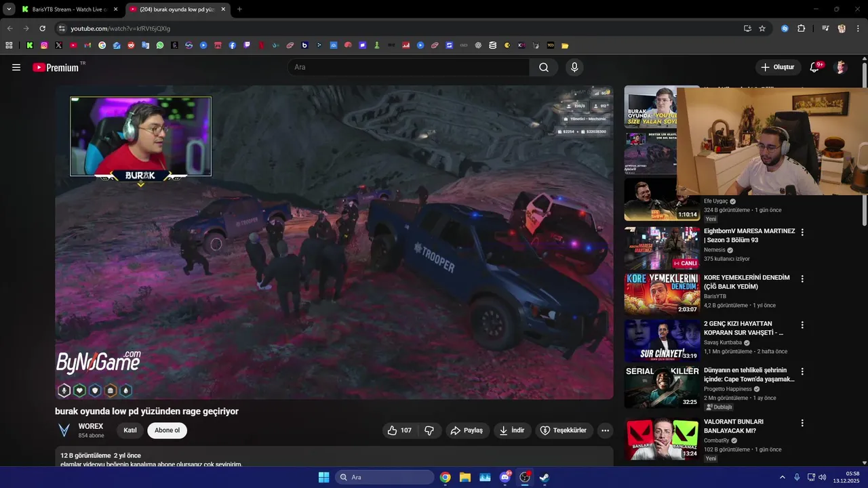Open Efe Uygaç video thumbnail 1:10:14
Screen dimensions: 868x488
point(662,199)
